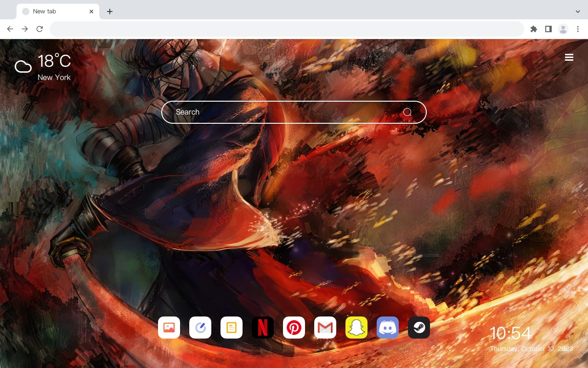Viewport: 588px width, 368px height.
Task: Expand the tab search chevron
Action: click(578, 11)
